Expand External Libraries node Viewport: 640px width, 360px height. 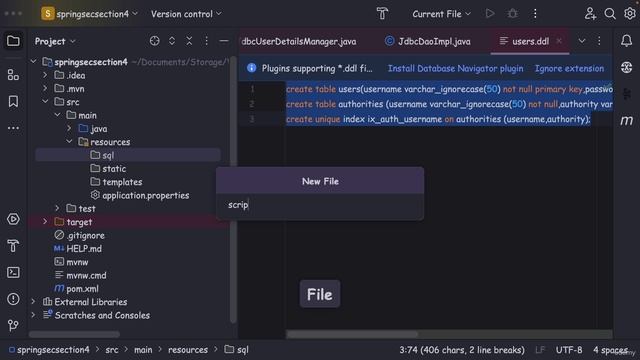coord(33,302)
